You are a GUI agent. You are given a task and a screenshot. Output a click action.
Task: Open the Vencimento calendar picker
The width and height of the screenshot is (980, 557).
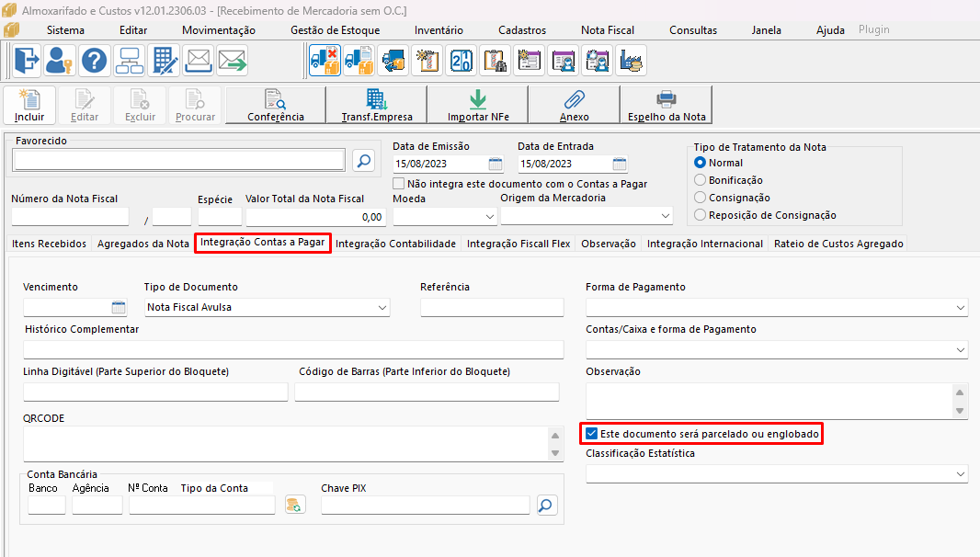[x=119, y=307]
